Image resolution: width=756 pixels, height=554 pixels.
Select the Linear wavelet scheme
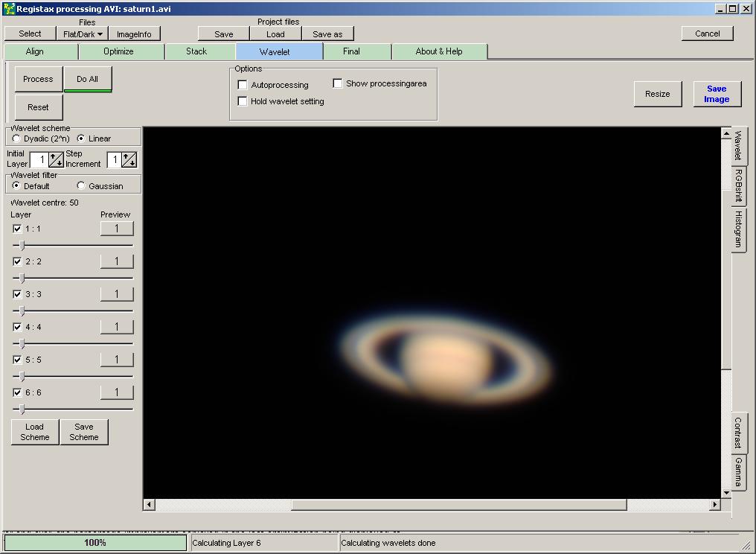[81, 138]
